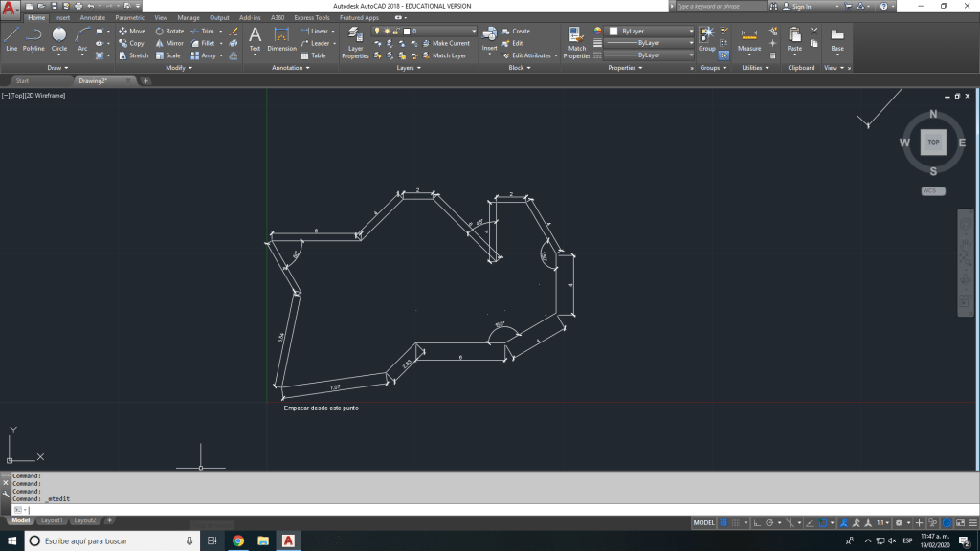This screenshot has height=551, width=980.
Task: Choose the Stretch tool
Action: [133, 55]
